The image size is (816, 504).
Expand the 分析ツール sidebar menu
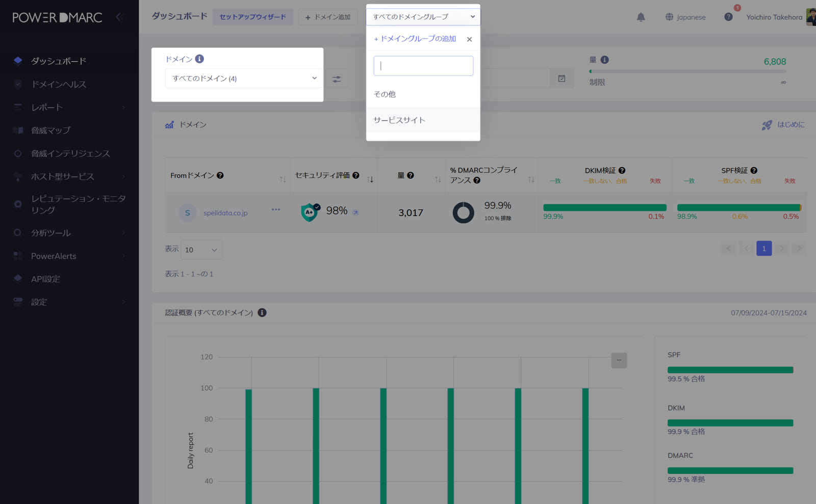69,233
